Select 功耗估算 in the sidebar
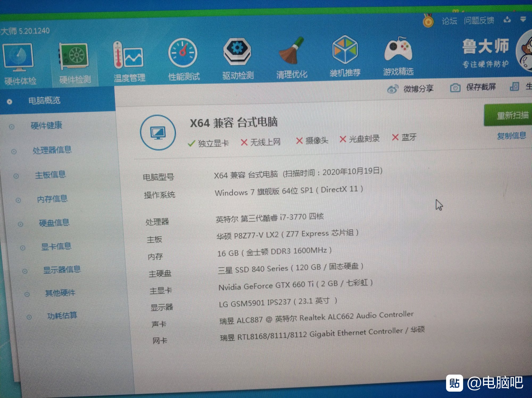Viewport: 532px width, 398px height. (62, 316)
